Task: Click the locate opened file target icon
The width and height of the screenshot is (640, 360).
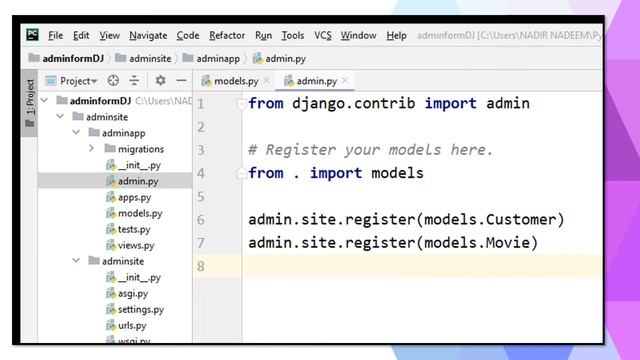Action: click(113, 80)
